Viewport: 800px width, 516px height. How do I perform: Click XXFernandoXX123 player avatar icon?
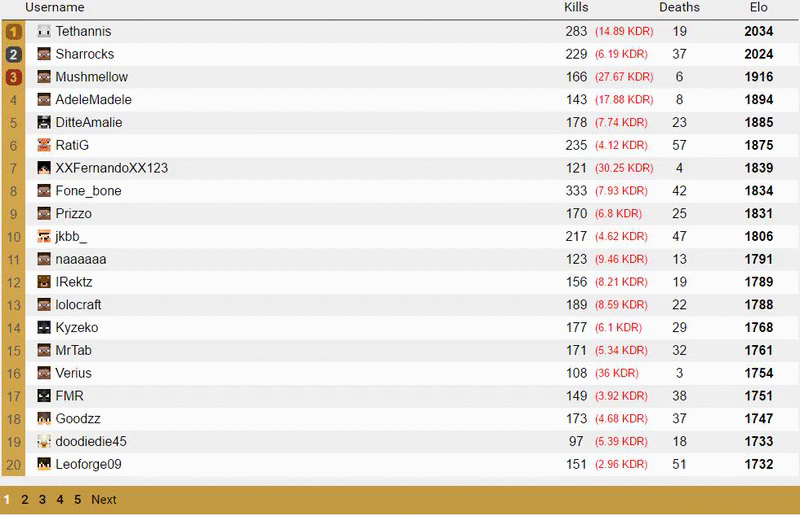(x=44, y=168)
